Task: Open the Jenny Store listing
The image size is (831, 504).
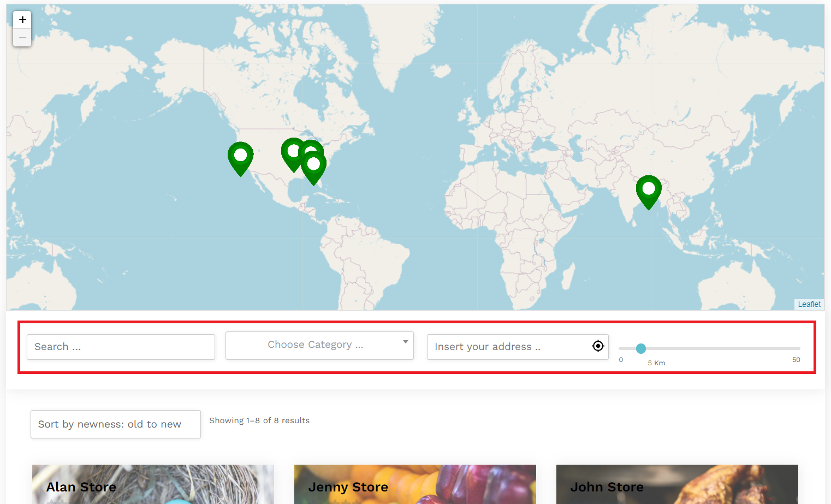Action: [x=348, y=487]
